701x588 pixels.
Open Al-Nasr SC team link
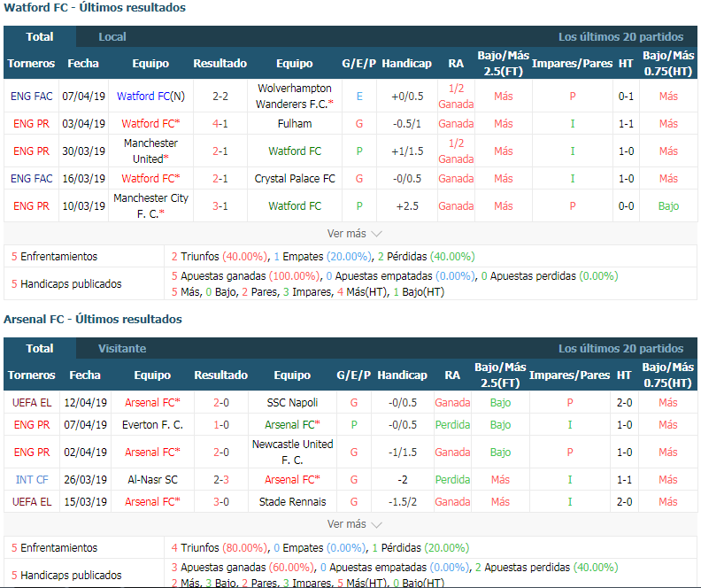click(152, 480)
